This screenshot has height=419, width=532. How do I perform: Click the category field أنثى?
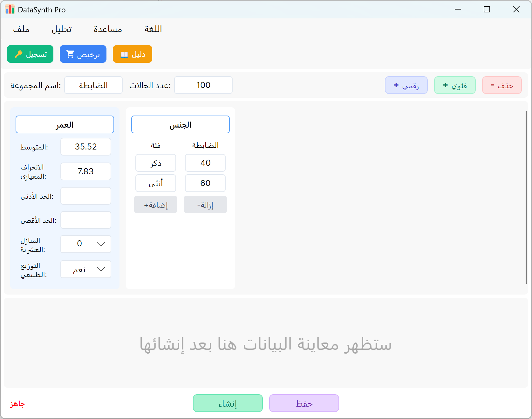[156, 183]
